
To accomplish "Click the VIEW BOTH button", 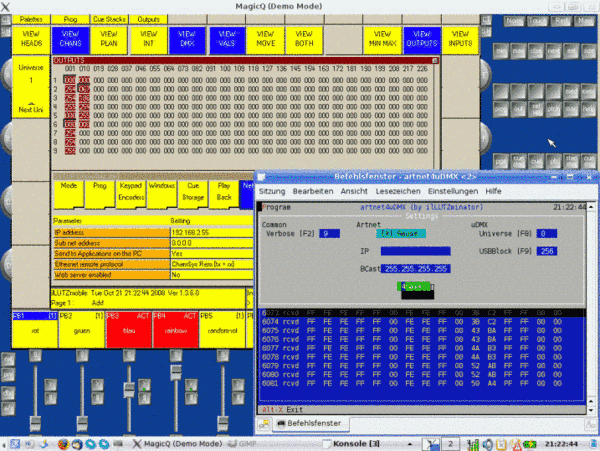I will pyautogui.click(x=304, y=40).
